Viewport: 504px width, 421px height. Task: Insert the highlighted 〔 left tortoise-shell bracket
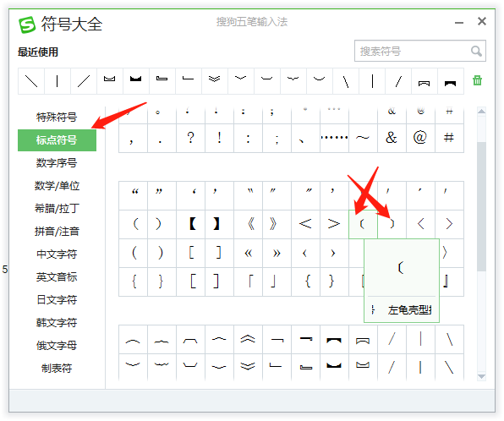coord(364,224)
